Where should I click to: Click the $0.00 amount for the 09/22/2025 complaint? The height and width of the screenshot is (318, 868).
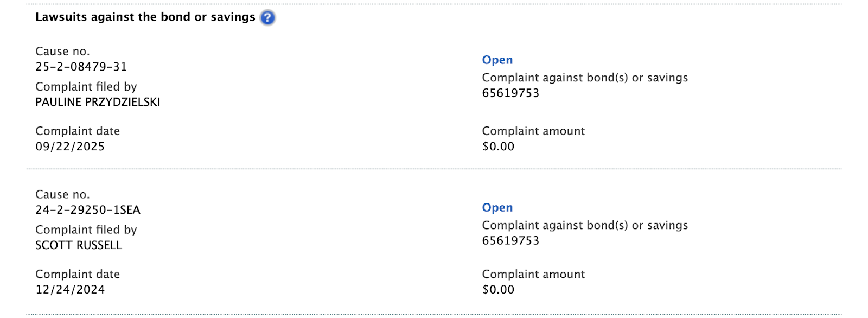[x=498, y=147]
